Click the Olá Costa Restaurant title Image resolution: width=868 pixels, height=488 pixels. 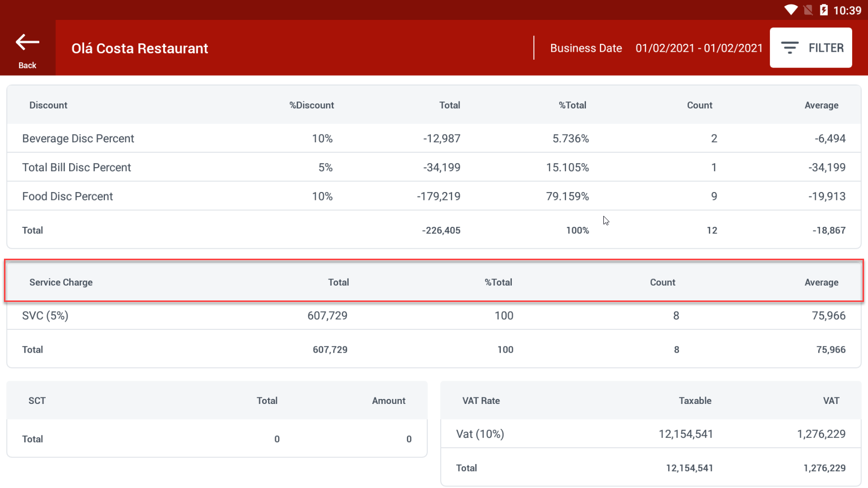(x=140, y=48)
